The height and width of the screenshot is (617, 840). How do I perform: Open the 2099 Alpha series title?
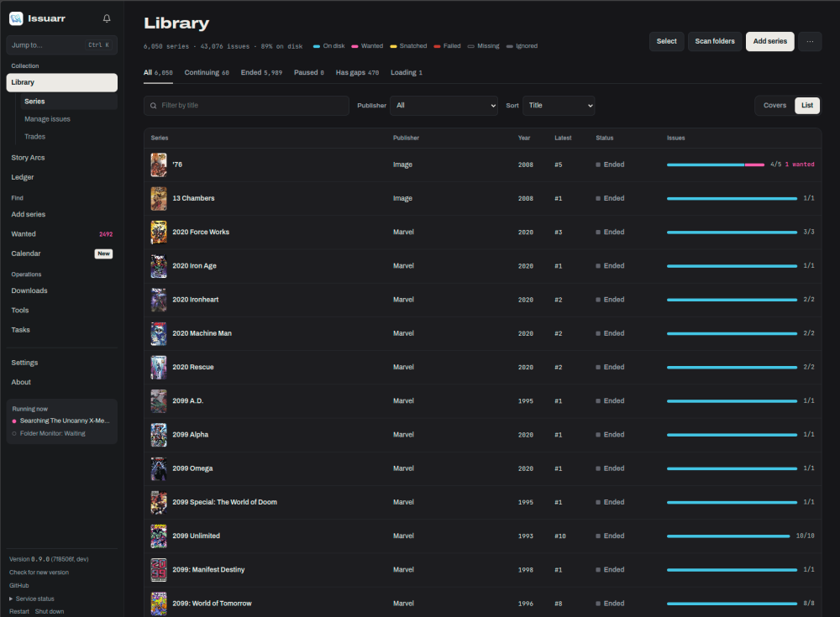pyautogui.click(x=190, y=435)
